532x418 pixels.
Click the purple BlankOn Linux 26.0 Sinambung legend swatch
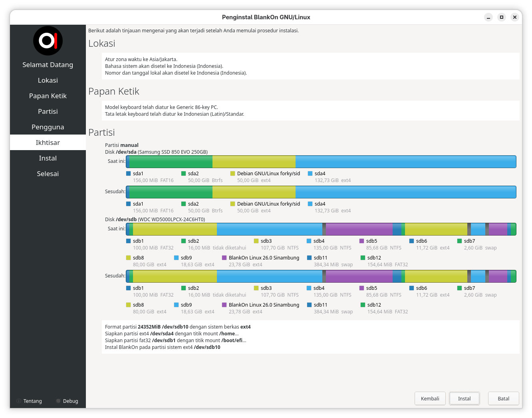pyautogui.click(x=224, y=258)
